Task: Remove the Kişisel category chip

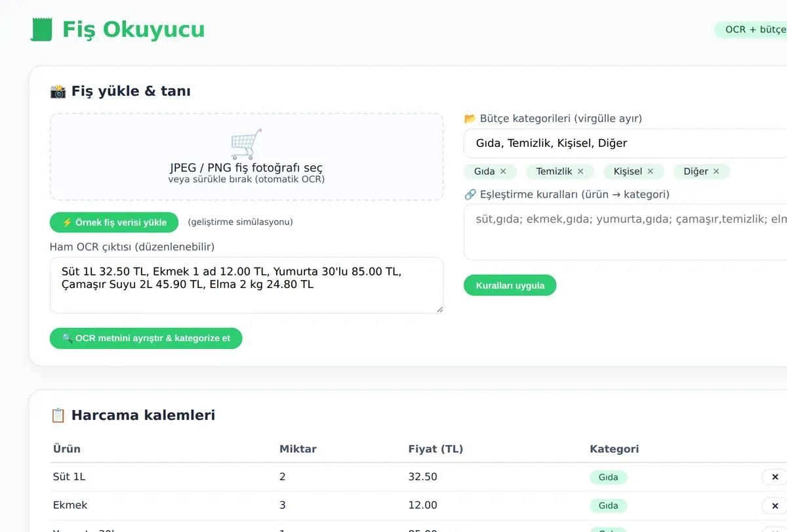Action: click(x=651, y=171)
